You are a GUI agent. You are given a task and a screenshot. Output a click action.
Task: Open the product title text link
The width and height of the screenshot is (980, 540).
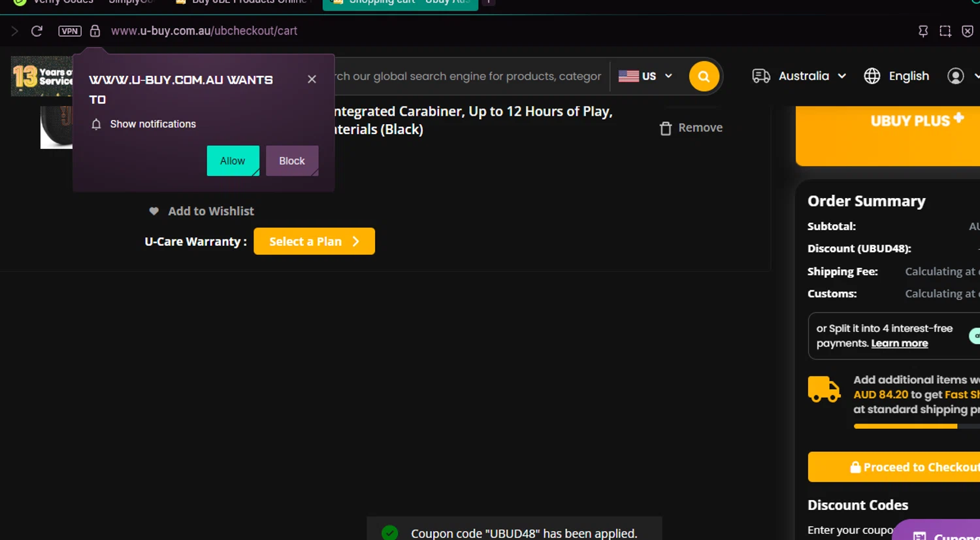pos(474,120)
